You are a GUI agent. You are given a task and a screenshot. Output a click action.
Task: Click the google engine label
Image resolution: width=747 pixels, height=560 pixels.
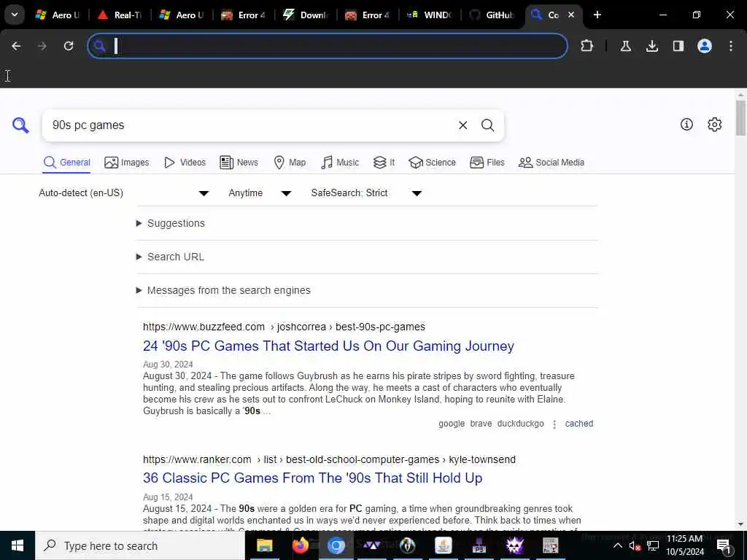tap(451, 424)
